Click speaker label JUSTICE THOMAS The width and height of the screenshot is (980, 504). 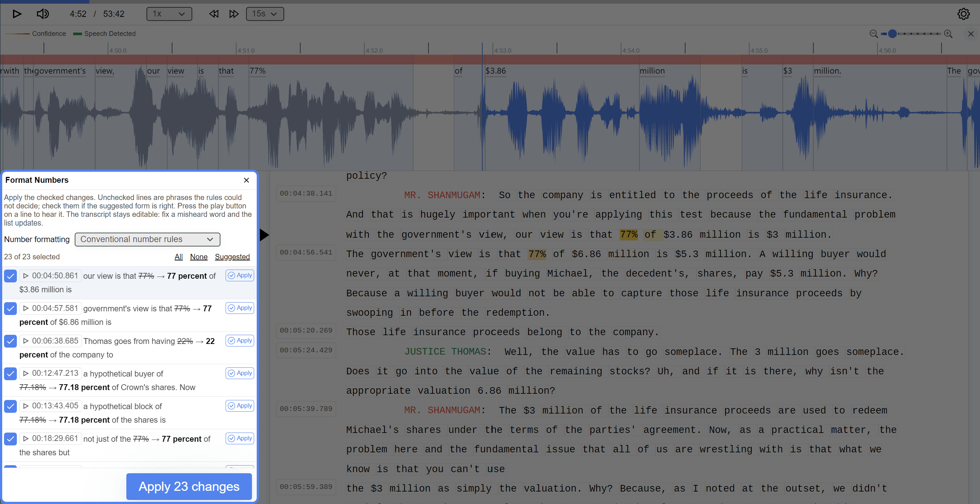coord(445,352)
